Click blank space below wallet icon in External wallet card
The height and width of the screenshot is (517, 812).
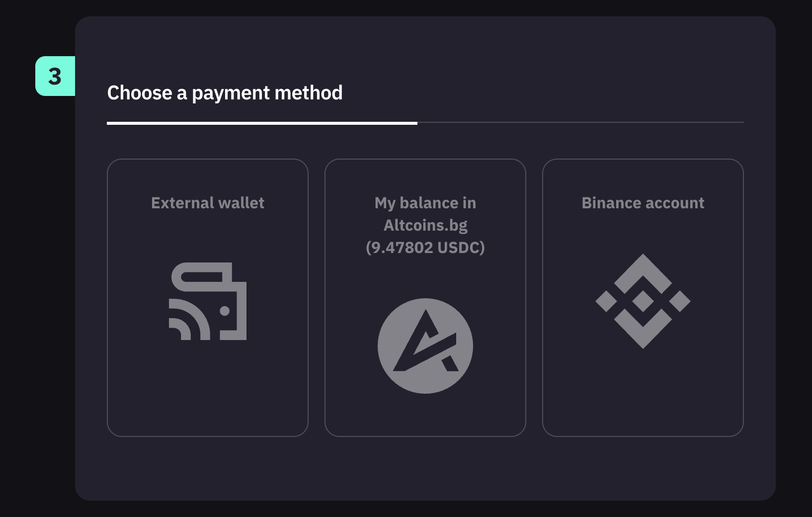pos(208,393)
